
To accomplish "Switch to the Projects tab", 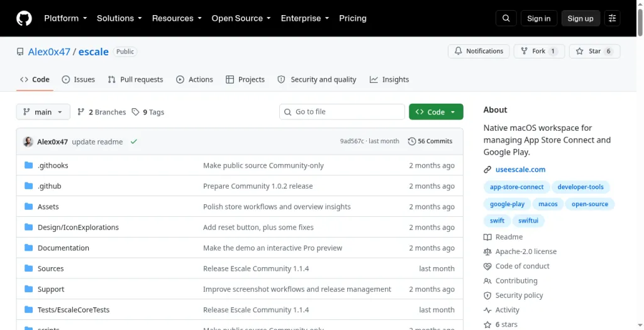I will pyautogui.click(x=245, y=80).
